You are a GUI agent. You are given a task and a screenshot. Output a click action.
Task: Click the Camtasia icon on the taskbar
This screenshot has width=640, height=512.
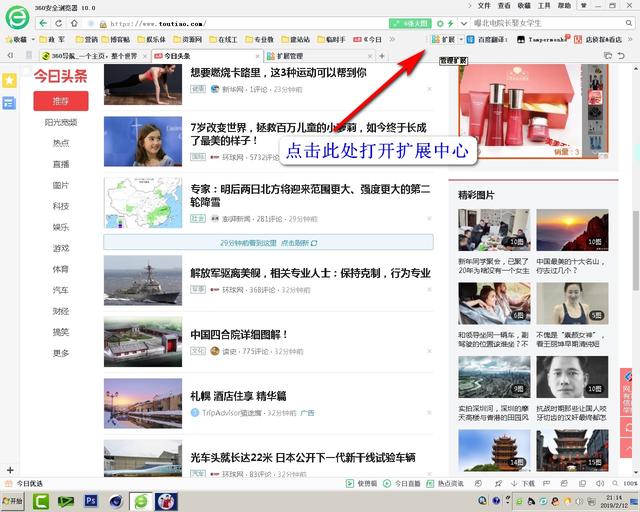click(x=41, y=501)
